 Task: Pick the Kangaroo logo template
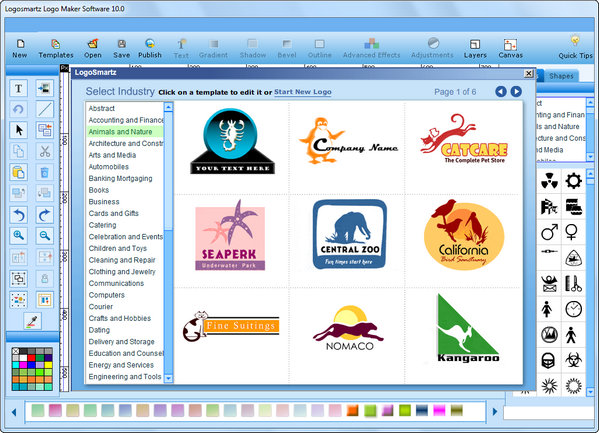pos(468,328)
